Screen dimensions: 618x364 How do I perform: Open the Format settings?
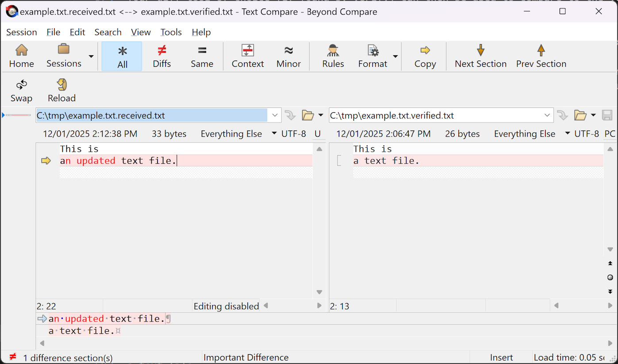pos(373,56)
